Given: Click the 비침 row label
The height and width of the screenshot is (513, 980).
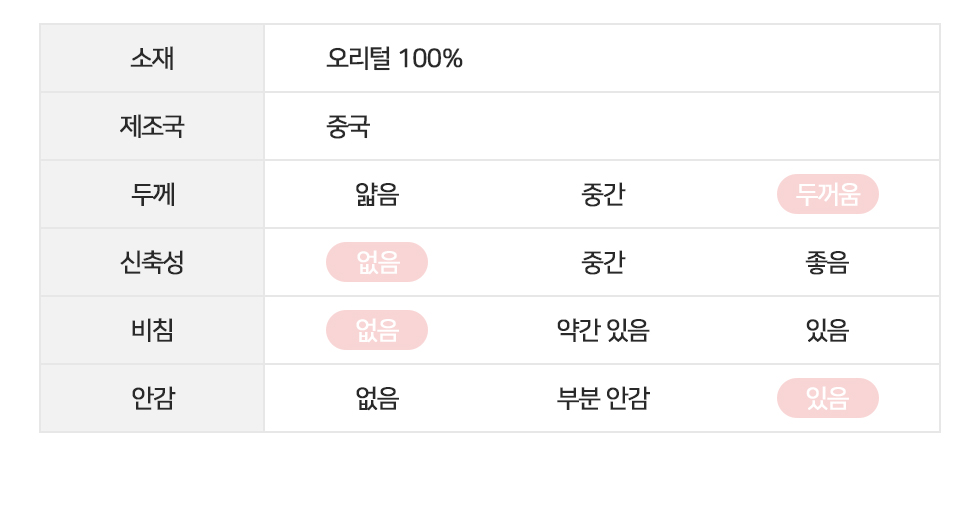Looking at the screenshot, I should pos(152,331).
